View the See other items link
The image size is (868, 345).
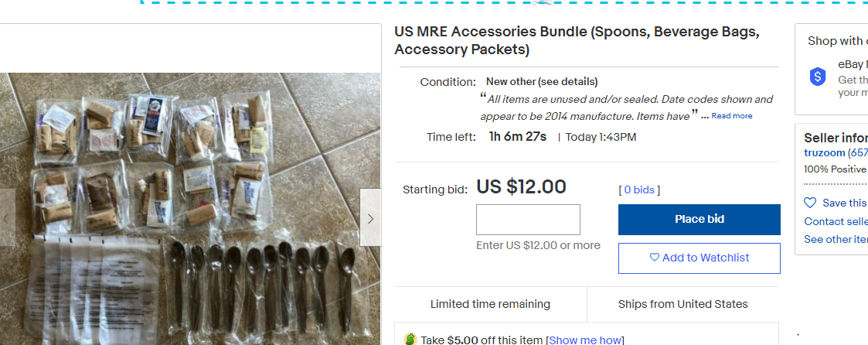pyautogui.click(x=836, y=239)
